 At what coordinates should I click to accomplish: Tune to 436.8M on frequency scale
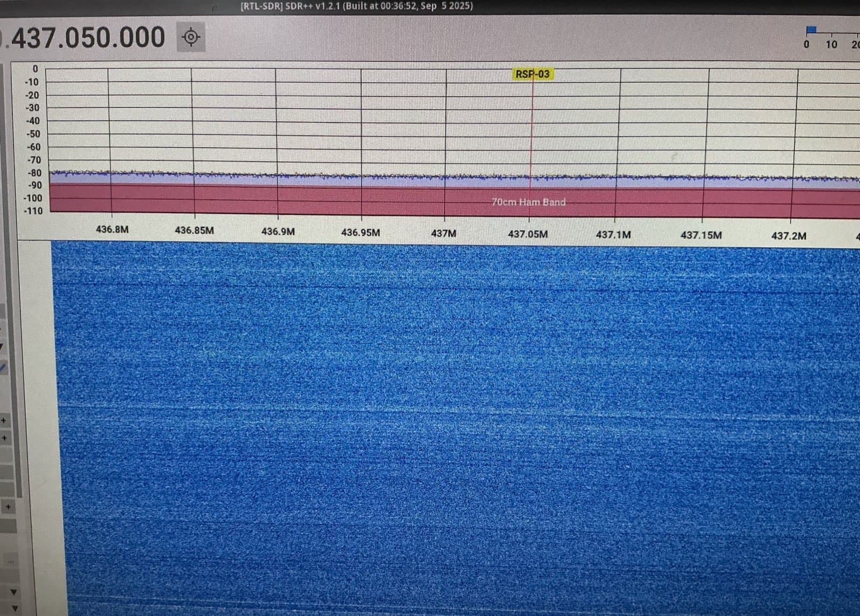pyautogui.click(x=112, y=230)
